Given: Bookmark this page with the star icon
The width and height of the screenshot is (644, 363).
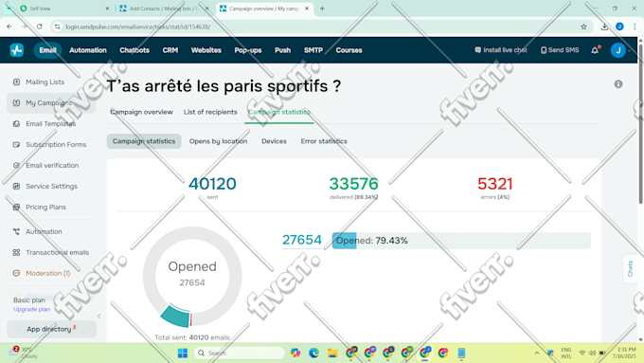Looking at the screenshot, I should pyautogui.click(x=583, y=27).
